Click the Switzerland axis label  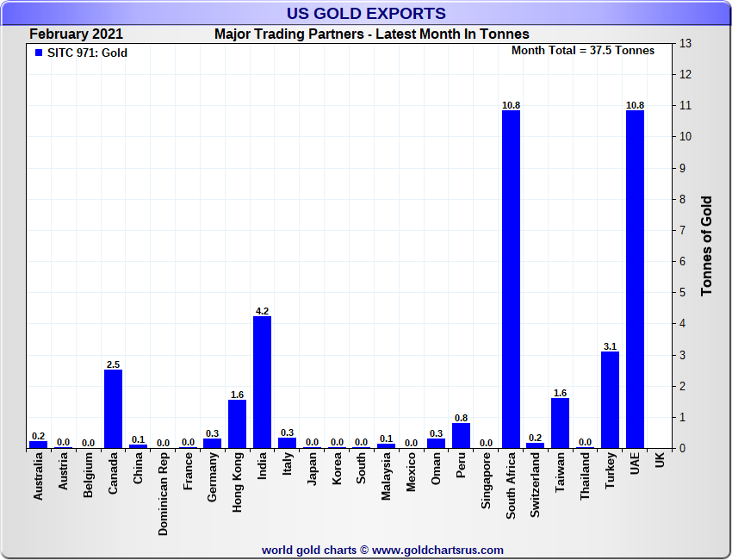[535, 485]
